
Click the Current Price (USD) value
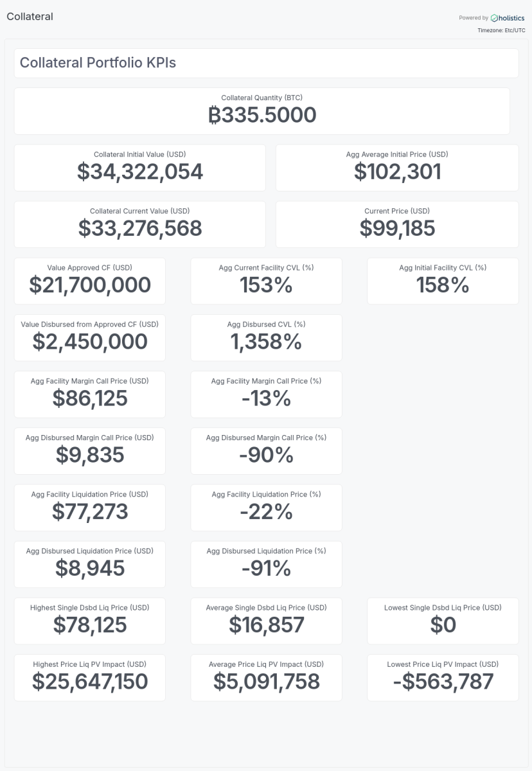(x=397, y=228)
